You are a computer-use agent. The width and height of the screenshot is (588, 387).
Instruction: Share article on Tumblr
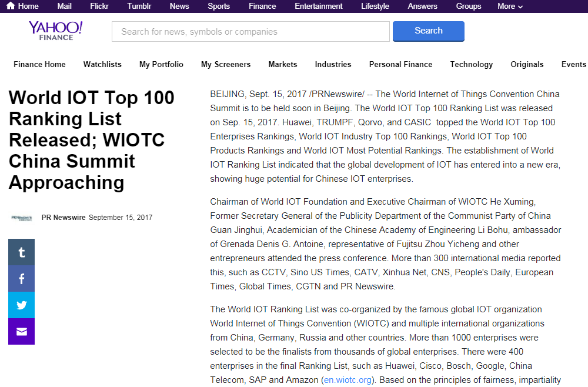coord(22,252)
